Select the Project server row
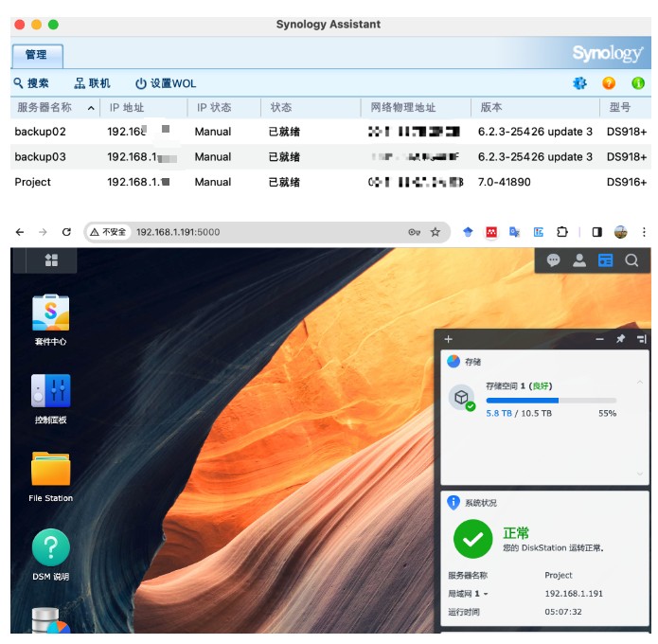The height and width of the screenshot is (644, 658). 330,182
